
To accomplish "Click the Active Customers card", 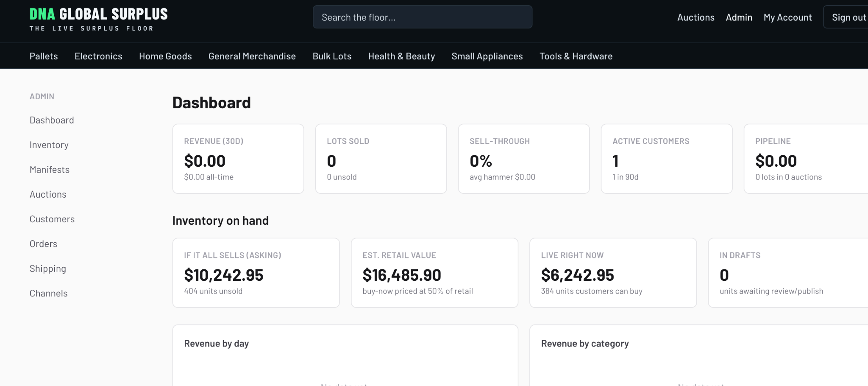I will (667, 159).
